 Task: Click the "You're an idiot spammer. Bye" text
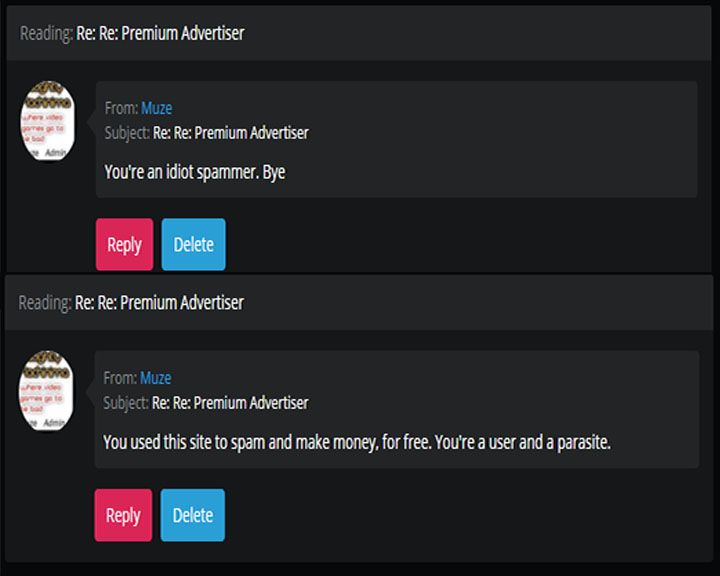point(194,172)
